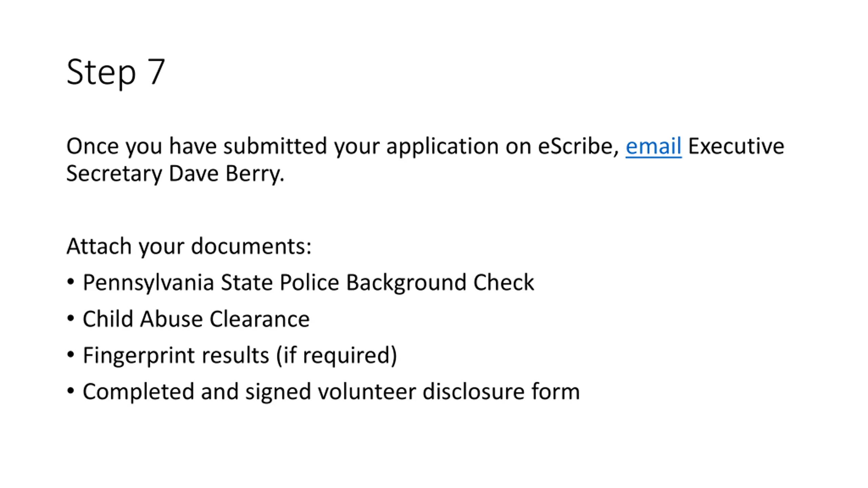The width and height of the screenshot is (868, 488).
Task: Open the blue email hyperlink
Action: [x=653, y=146]
